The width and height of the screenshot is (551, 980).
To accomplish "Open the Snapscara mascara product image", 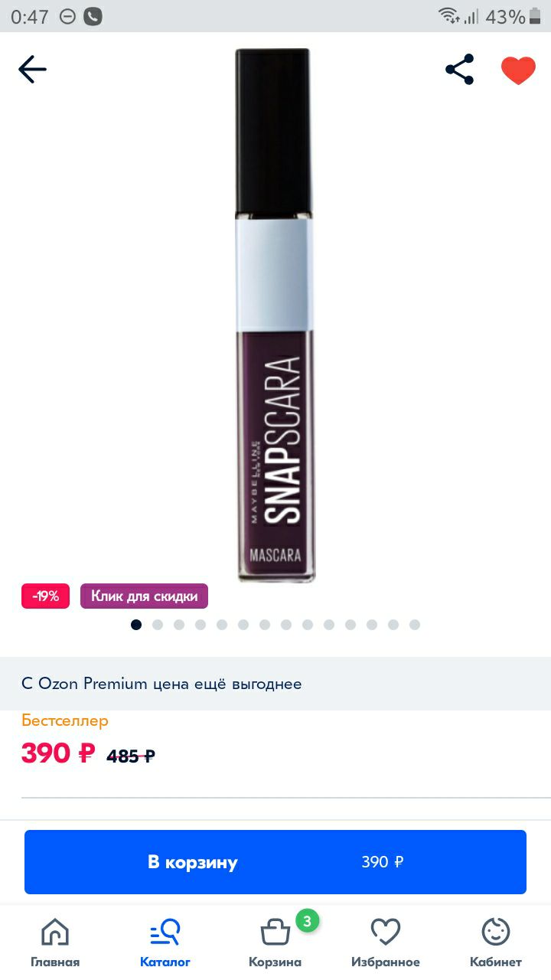I will tap(273, 315).
